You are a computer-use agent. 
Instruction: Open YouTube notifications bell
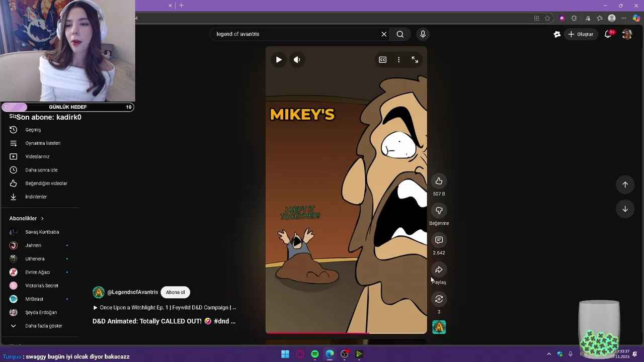(608, 34)
